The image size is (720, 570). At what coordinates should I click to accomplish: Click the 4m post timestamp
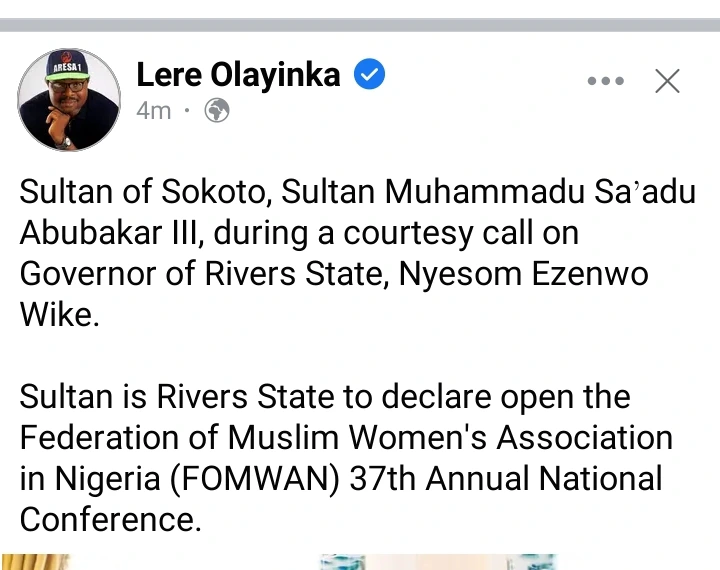(x=153, y=110)
